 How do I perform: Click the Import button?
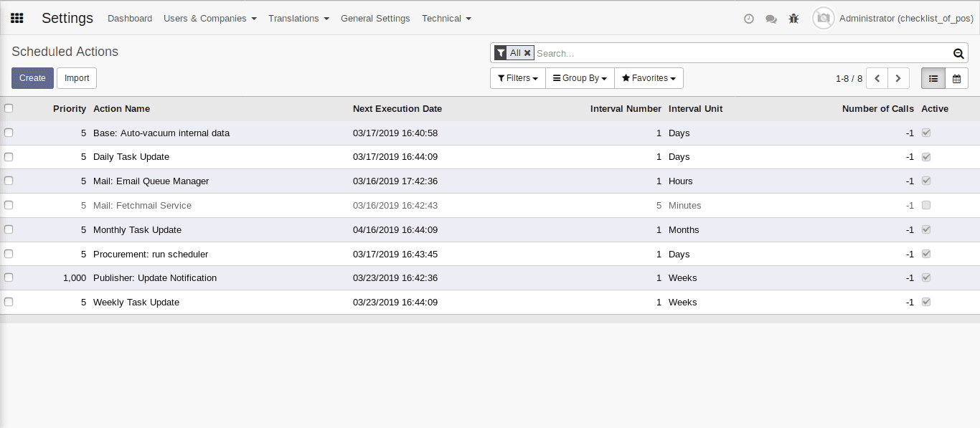coord(76,78)
